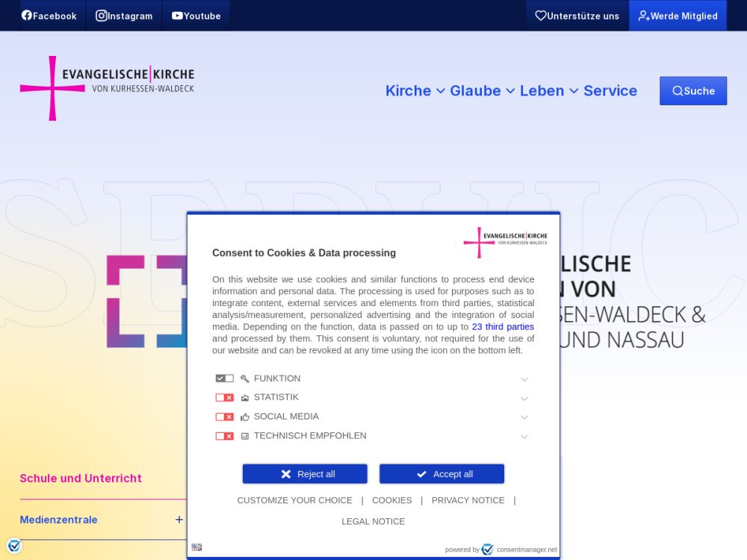Open the Youtube icon link
This screenshot has width=747, height=560.
click(177, 16)
